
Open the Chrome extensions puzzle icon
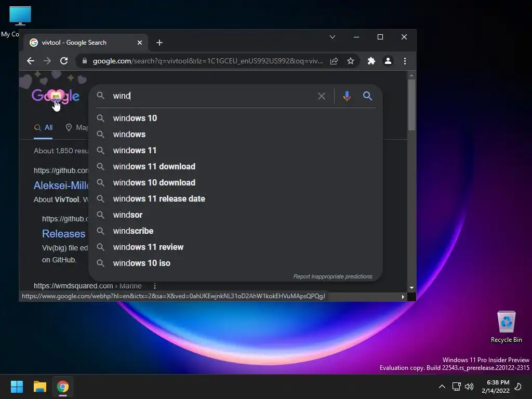tap(371, 61)
